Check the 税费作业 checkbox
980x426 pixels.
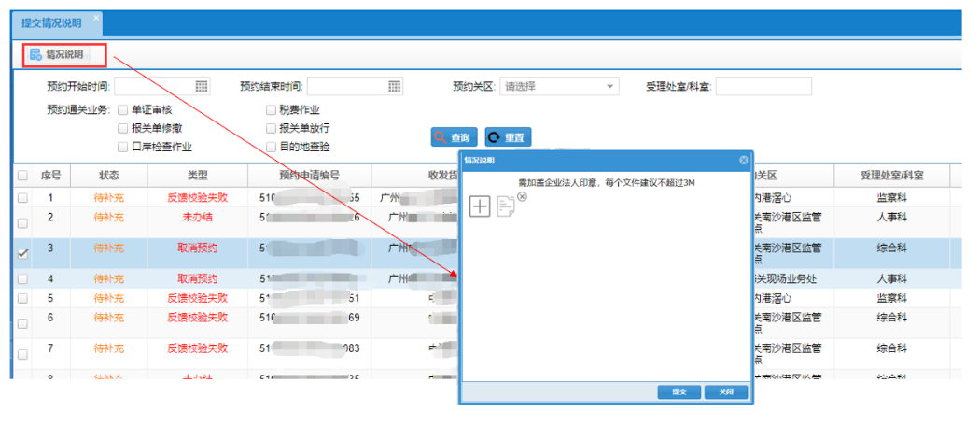point(271,110)
